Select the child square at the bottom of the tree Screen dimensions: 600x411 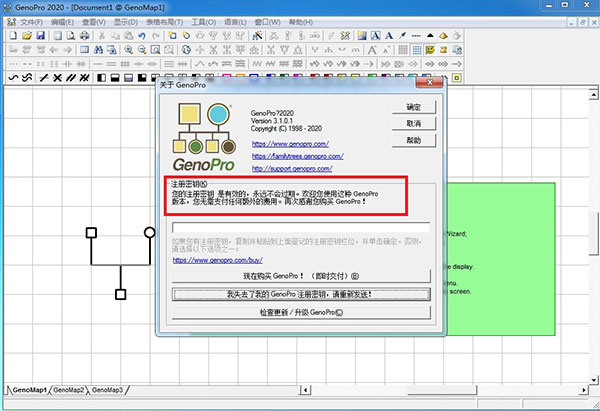click(121, 294)
